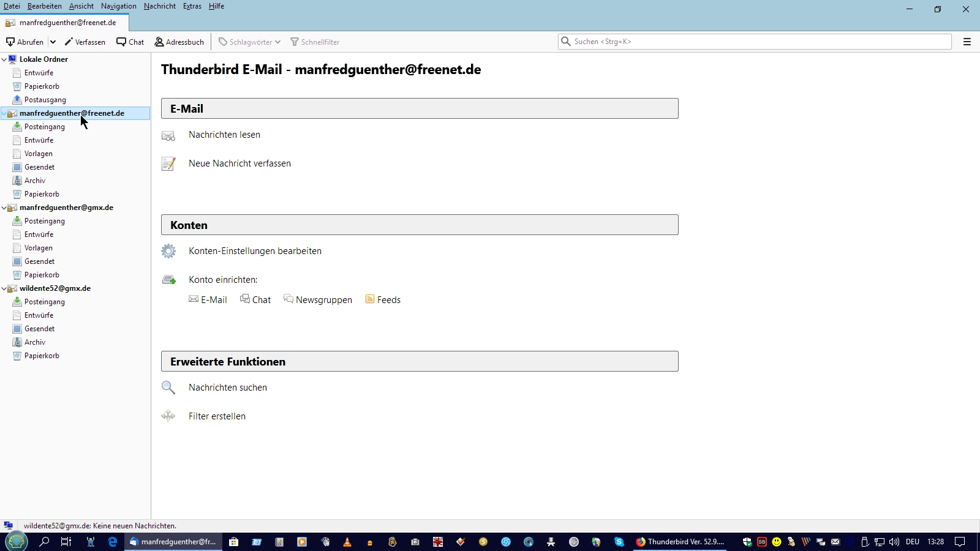Open Posteingang of manfredguenther@gmx.de

(x=44, y=221)
